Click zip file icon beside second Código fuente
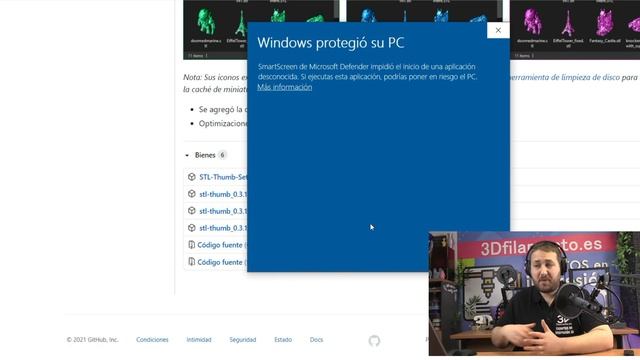The height and width of the screenshot is (360, 640). point(191,262)
